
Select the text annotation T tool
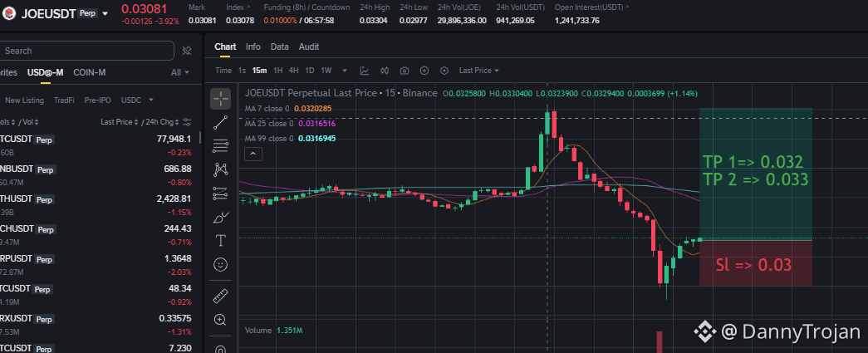(221, 241)
